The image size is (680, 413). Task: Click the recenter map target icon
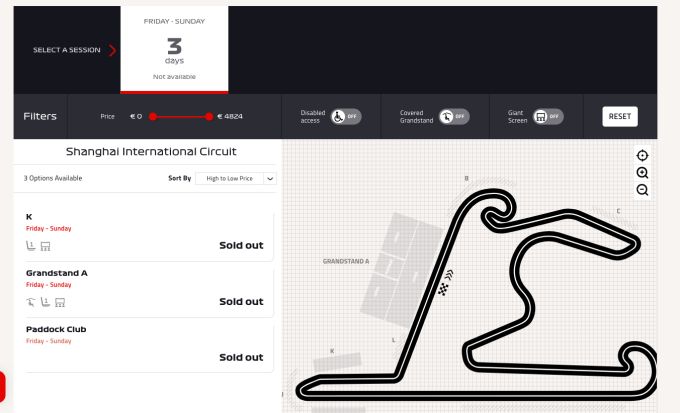click(642, 155)
